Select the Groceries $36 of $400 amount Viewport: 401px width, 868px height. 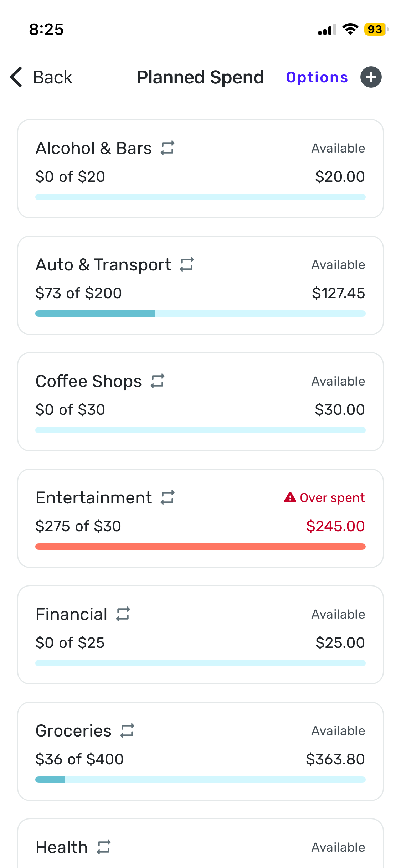point(79,759)
